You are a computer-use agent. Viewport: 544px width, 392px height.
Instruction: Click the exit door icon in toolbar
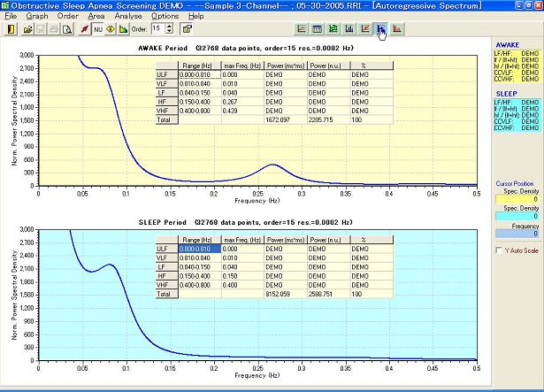(x=11, y=28)
